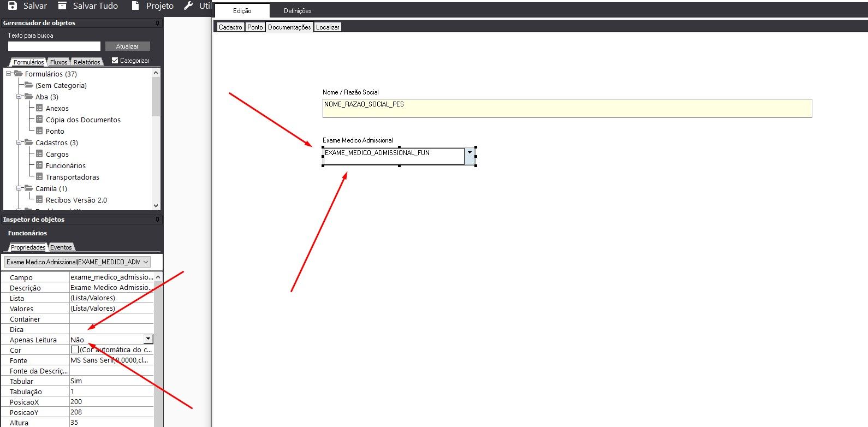868x427 pixels.
Task: Click the Camila folder icon
Action: (29, 188)
